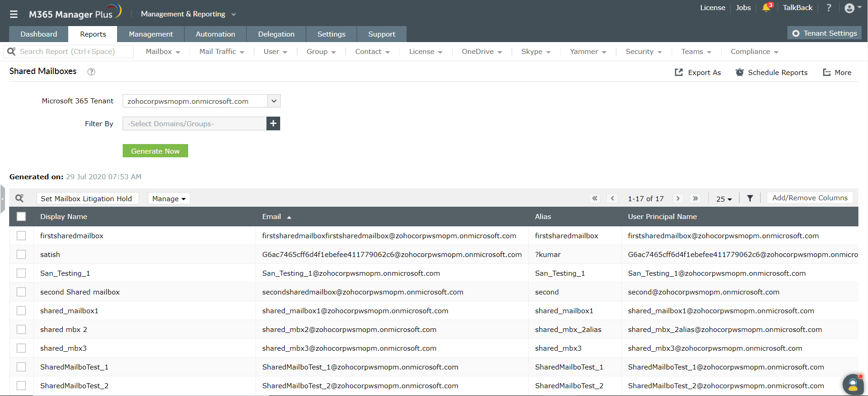The height and width of the screenshot is (396, 868).
Task: Click the notifications bell icon
Action: click(x=766, y=8)
